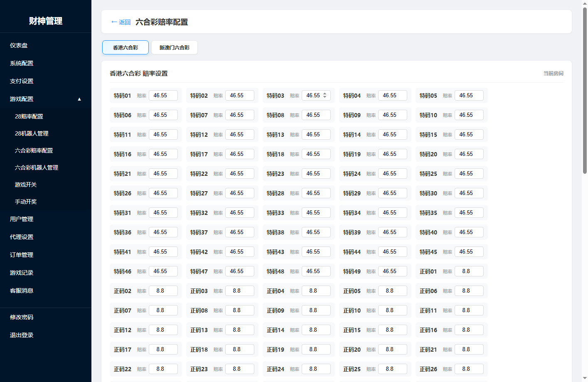This screenshot has width=588, height=382.
Task: Click the 正码11 odds input field
Action: point(469,311)
